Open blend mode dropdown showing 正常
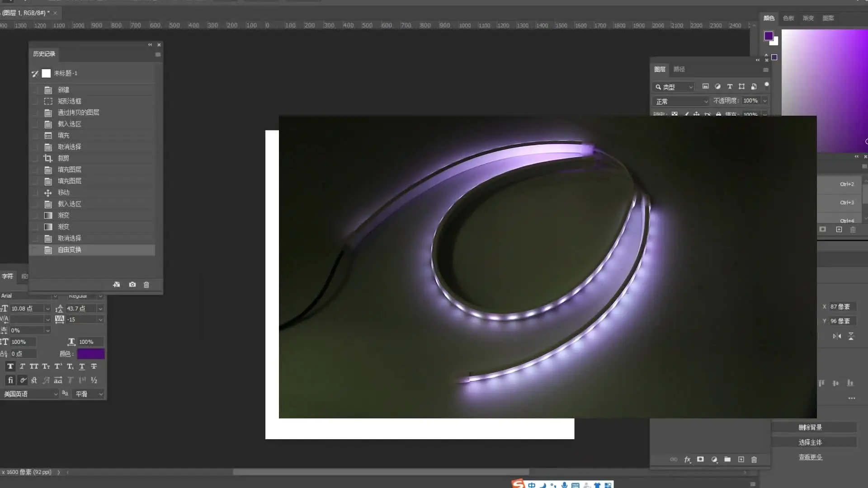868x488 pixels. coord(681,101)
